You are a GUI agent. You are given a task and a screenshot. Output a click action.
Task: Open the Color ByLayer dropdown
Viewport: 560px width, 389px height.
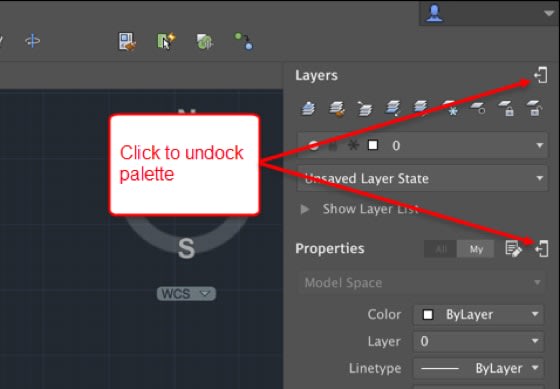point(479,314)
